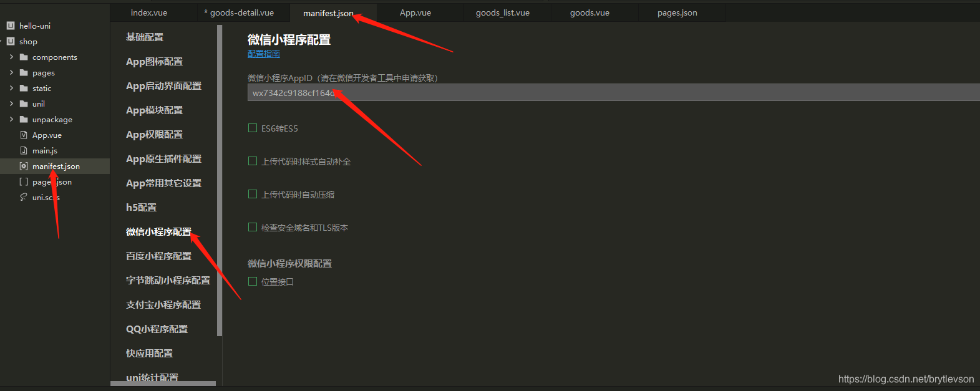Open the goods_list.vue tab

(x=503, y=12)
